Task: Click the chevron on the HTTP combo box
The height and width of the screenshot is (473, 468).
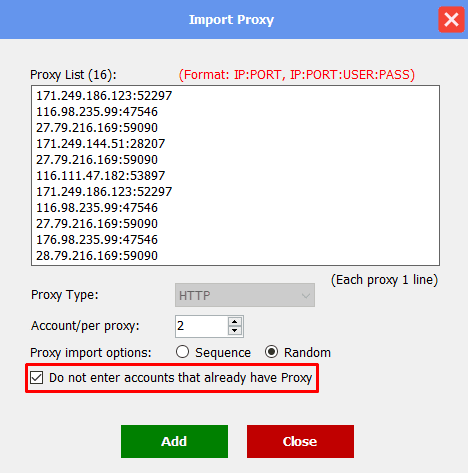Action: click(x=305, y=296)
